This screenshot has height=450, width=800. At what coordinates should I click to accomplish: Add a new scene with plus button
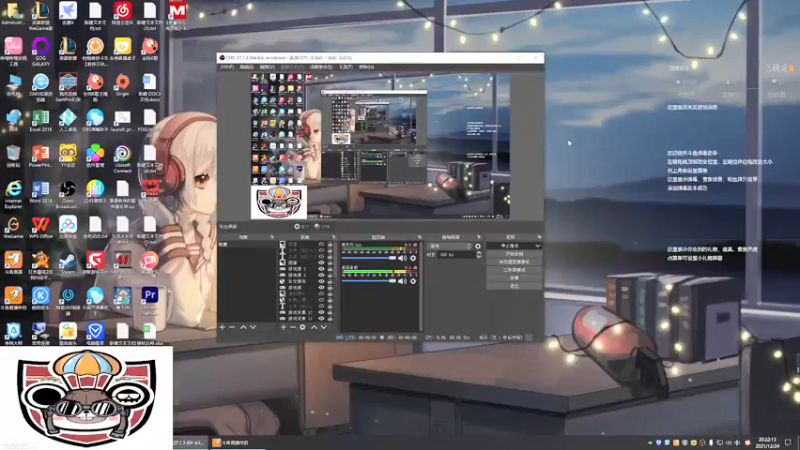coord(222,327)
